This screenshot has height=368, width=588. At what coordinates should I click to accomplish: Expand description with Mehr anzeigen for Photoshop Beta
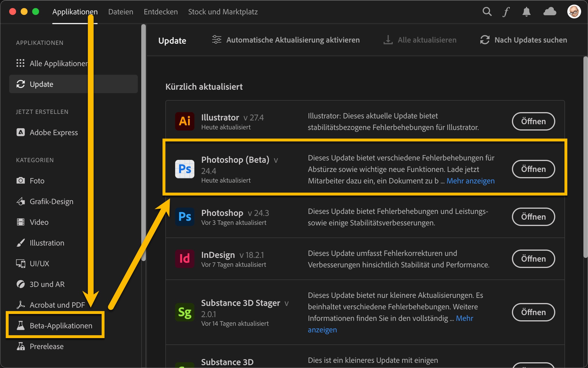click(x=470, y=181)
